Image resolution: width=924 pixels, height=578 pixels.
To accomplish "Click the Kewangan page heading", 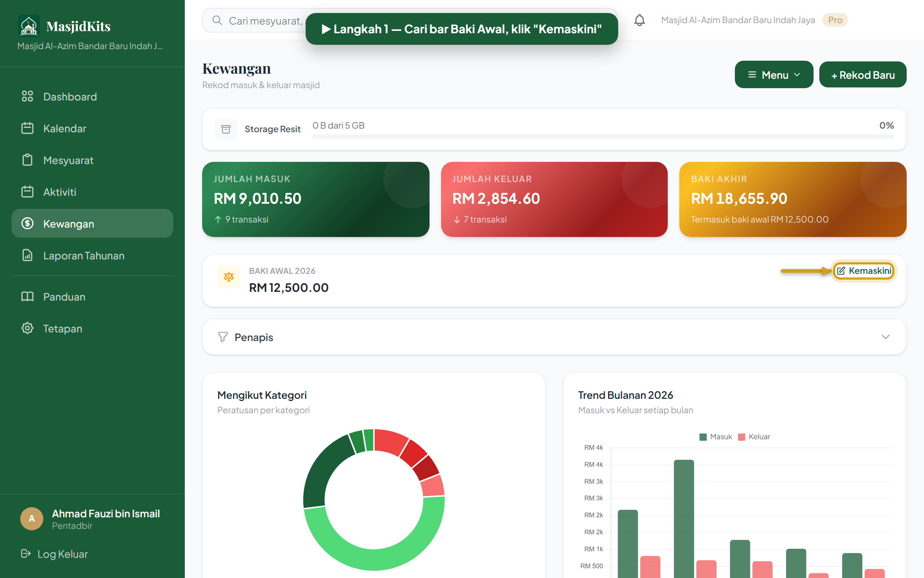I will click(236, 68).
